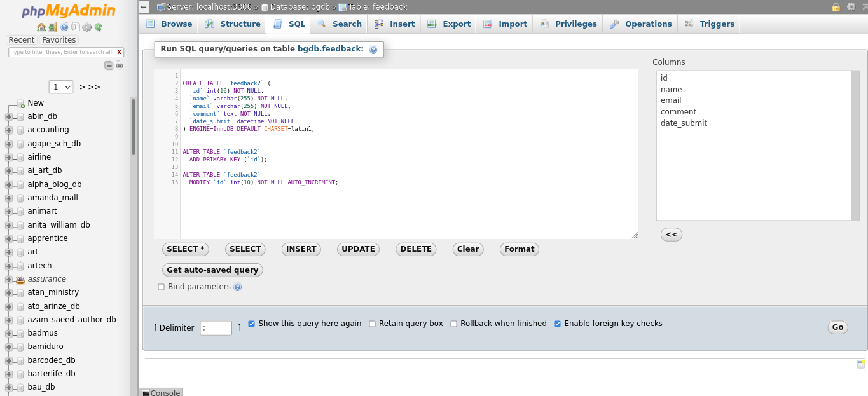This screenshot has height=396, width=868.
Task: Click the badmus database cylinder icon
Action: tap(20, 334)
